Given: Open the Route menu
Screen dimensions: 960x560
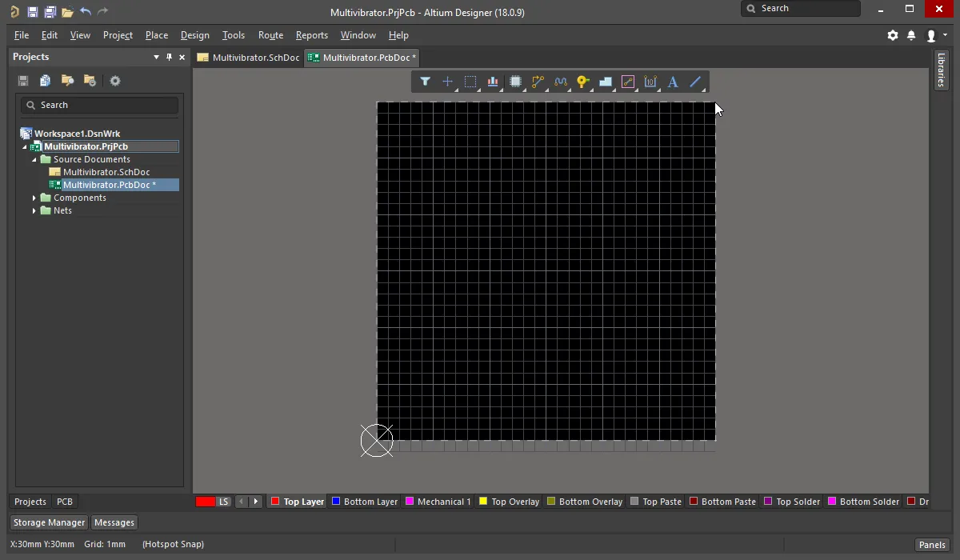Looking at the screenshot, I should click(271, 35).
